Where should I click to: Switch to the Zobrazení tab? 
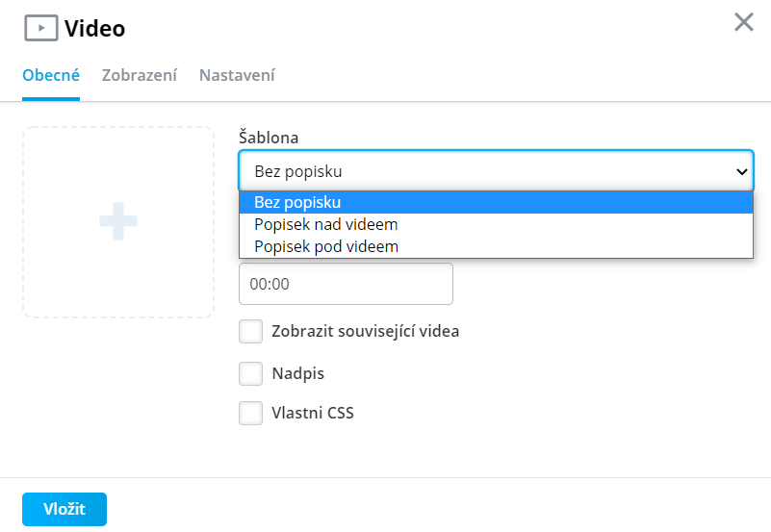tap(140, 75)
